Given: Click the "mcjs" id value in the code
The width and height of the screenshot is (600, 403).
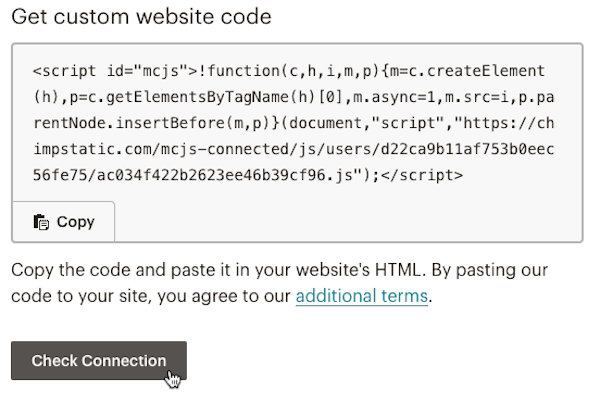Looking at the screenshot, I should [x=161, y=71].
